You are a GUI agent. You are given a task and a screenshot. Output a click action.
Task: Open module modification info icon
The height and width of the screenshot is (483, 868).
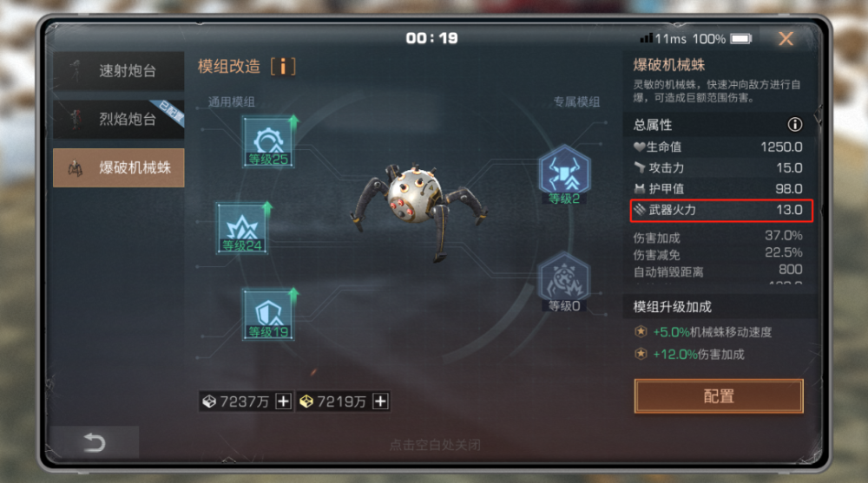point(284,67)
